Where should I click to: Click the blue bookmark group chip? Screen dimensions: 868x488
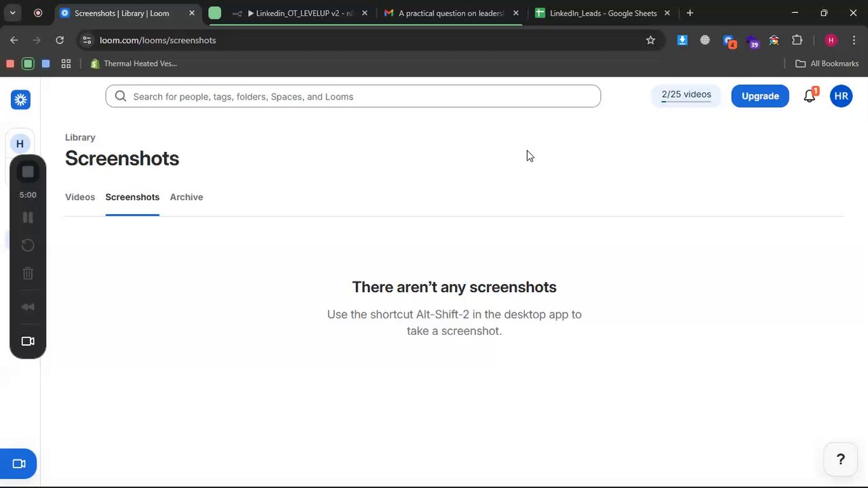point(45,64)
